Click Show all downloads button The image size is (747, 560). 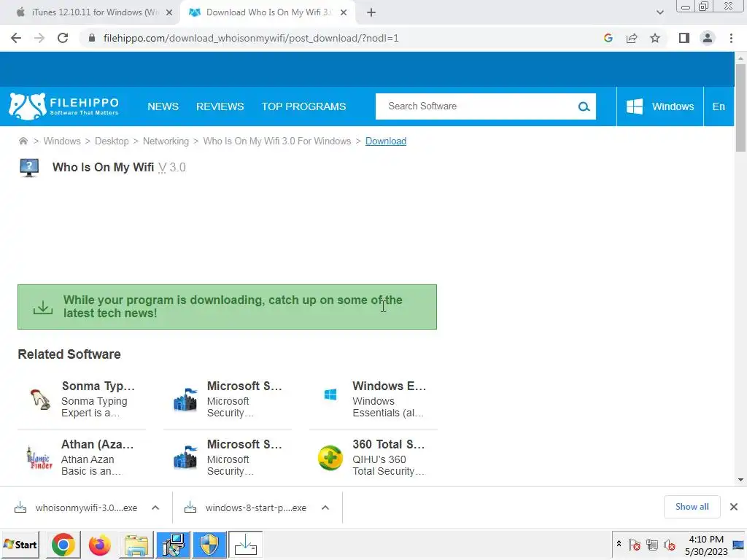pos(692,507)
